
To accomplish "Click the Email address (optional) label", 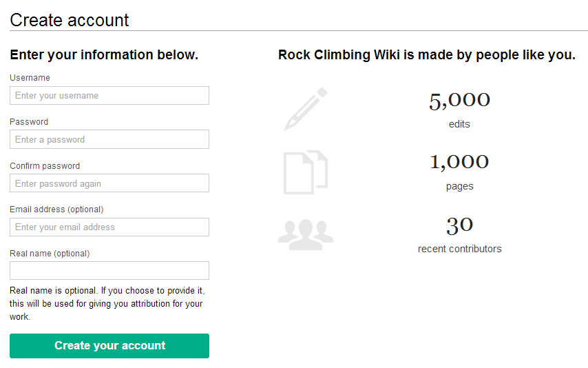I will [x=56, y=209].
